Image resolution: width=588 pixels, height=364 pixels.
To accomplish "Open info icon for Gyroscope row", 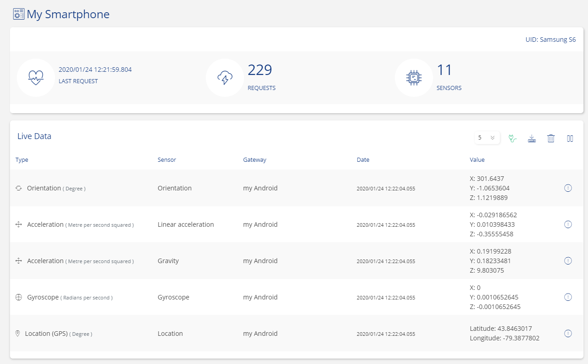I will point(568,297).
